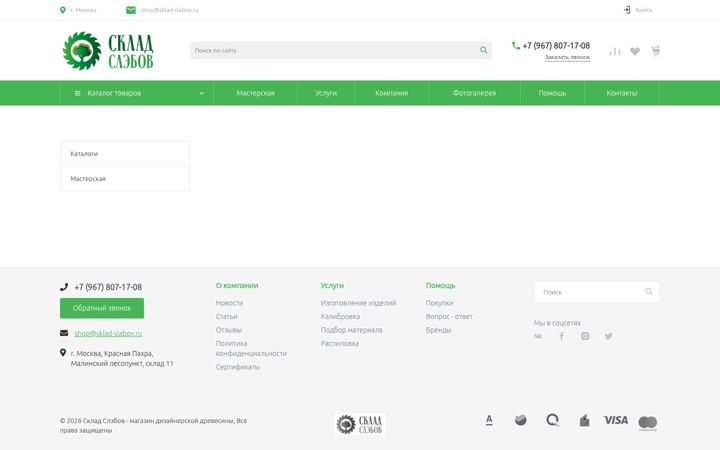
Task: Click the footer phone handset icon
Action: 64,287
